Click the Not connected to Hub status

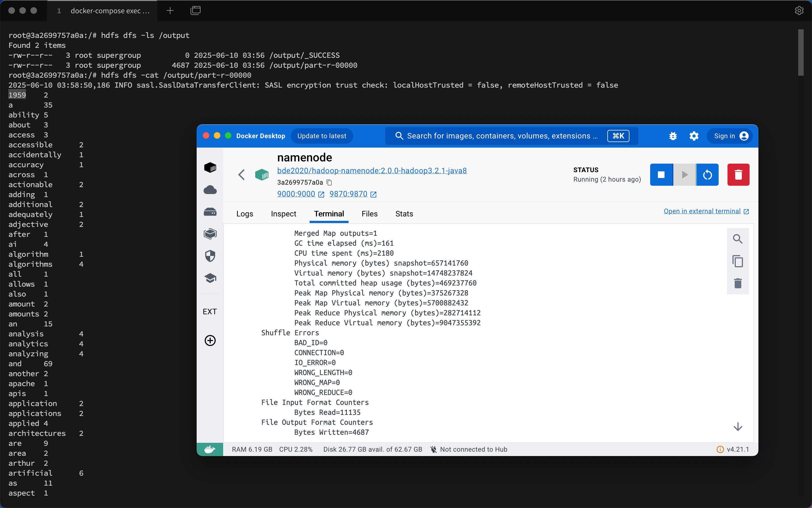pyautogui.click(x=469, y=449)
